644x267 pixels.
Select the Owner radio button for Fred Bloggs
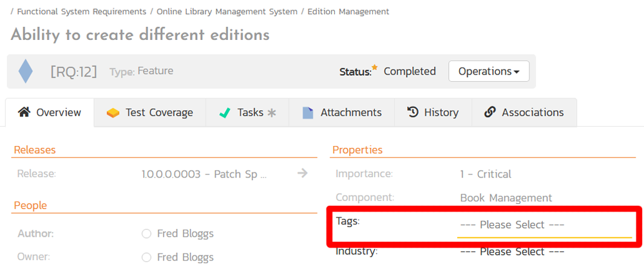pyautogui.click(x=147, y=257)
